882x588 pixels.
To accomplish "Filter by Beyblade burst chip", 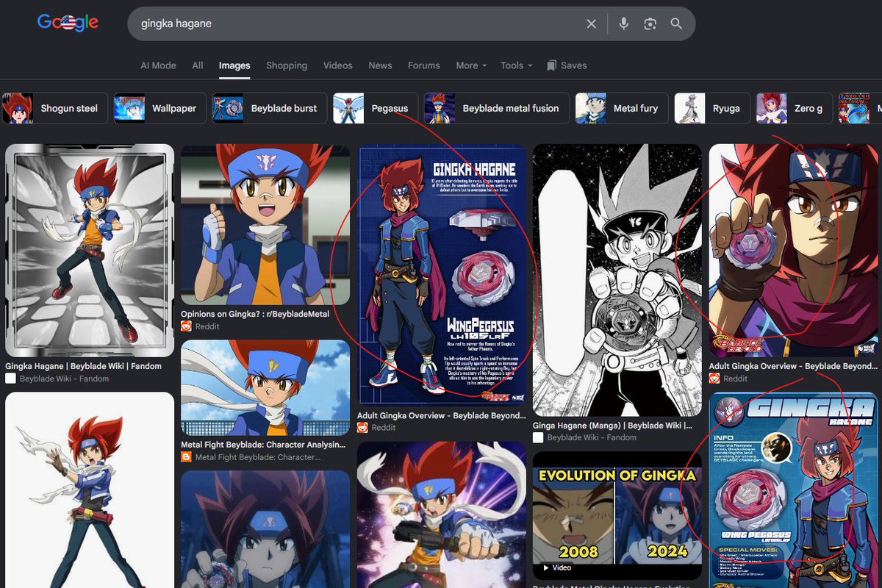I will [269, 108].
